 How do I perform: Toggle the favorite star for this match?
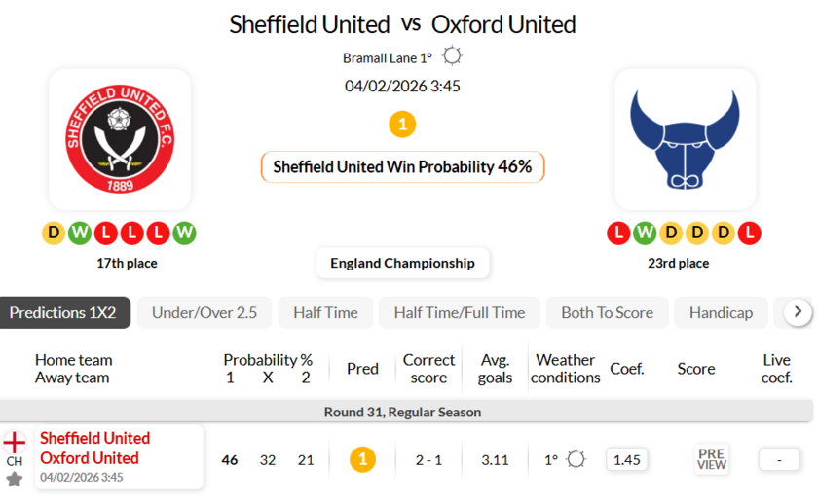coord(15,479)
